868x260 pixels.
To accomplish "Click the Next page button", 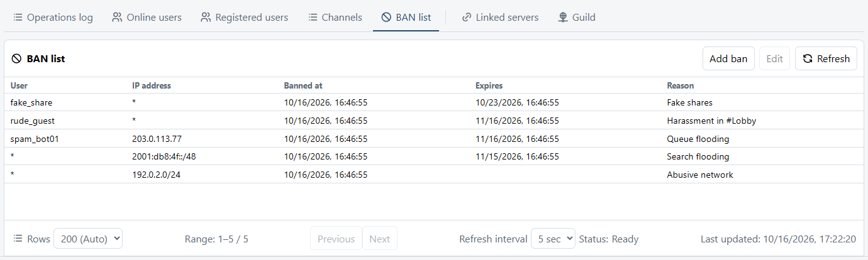I will [379, 239].
